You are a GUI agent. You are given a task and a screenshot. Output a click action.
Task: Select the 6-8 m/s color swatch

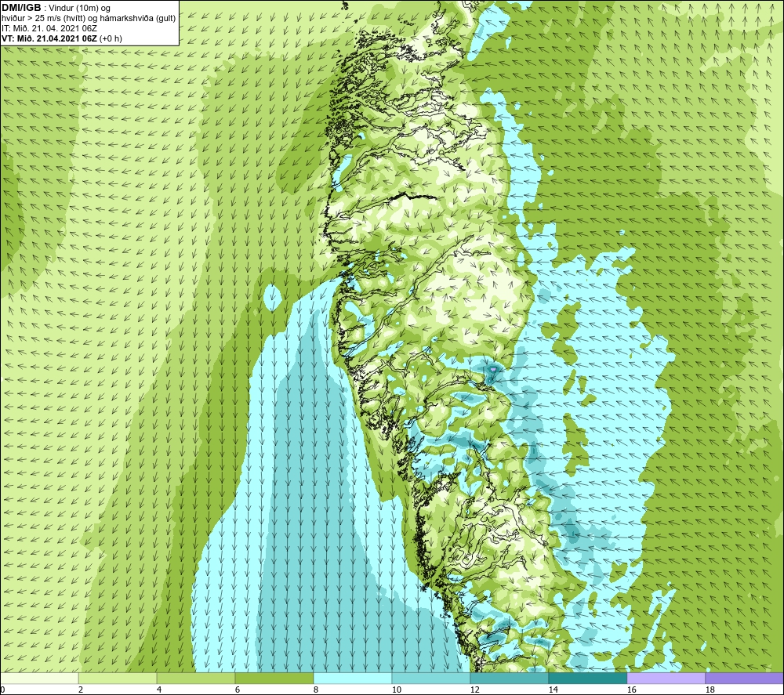pos(274,679)
